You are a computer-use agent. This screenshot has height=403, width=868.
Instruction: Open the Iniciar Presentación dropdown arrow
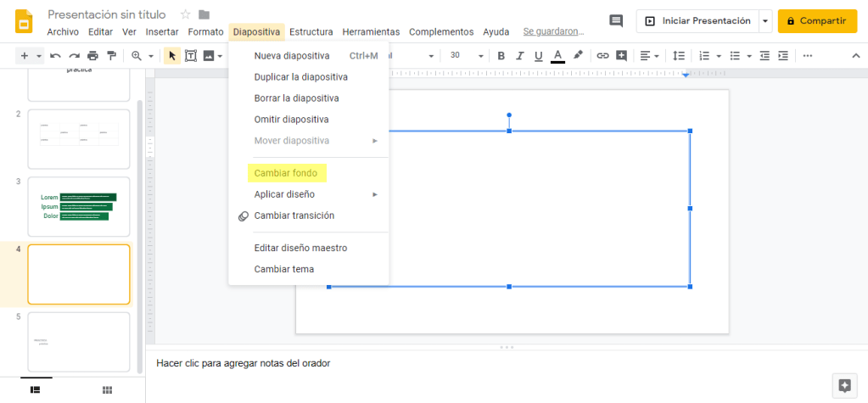(x=765, y=21)
